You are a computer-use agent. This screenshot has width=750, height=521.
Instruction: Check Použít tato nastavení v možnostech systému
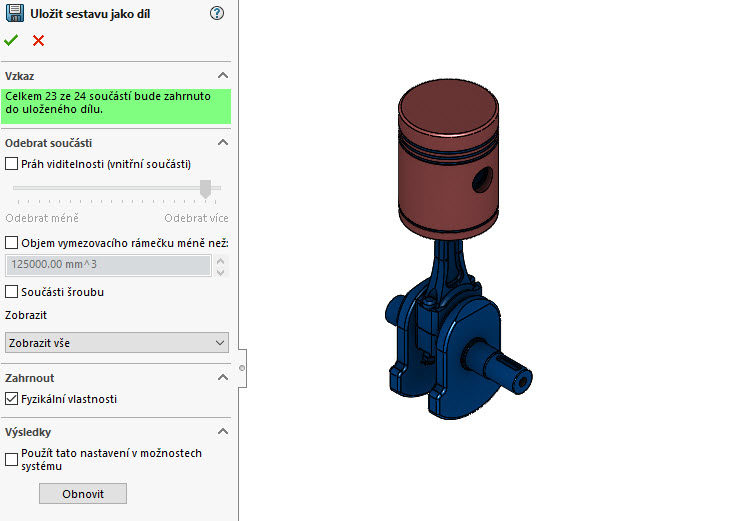click(11, 459)
